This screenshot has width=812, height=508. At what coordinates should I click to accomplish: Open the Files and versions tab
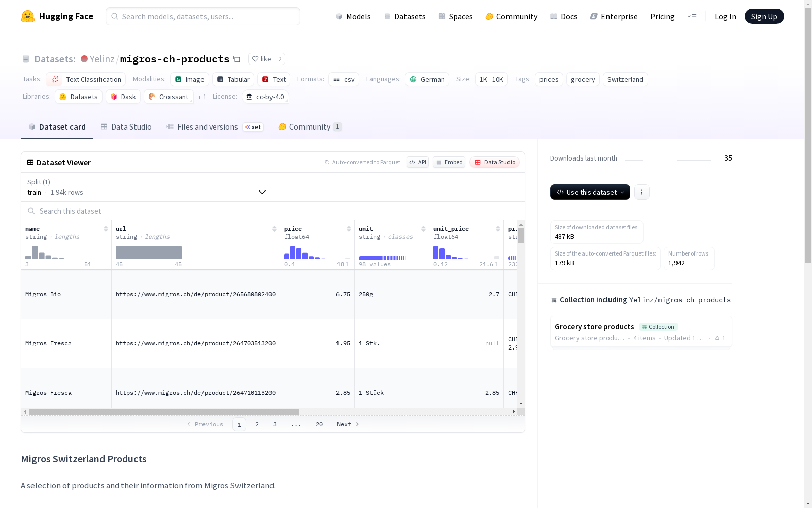point(215,127)
